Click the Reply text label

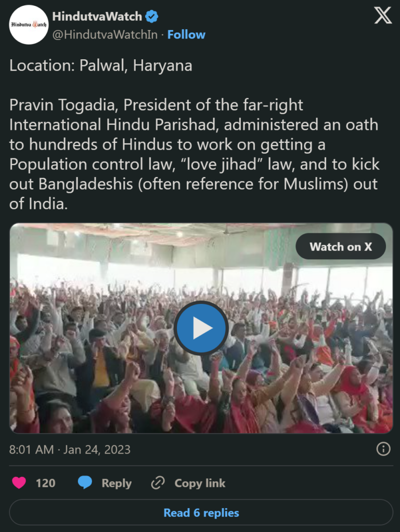(117, 483)
